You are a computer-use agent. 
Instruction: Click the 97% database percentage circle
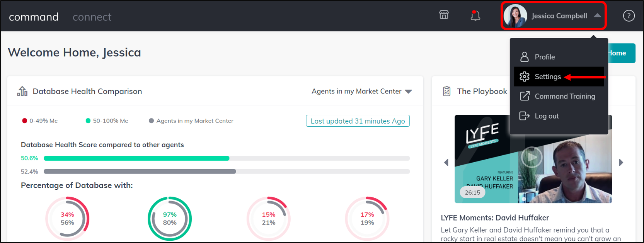170,219
